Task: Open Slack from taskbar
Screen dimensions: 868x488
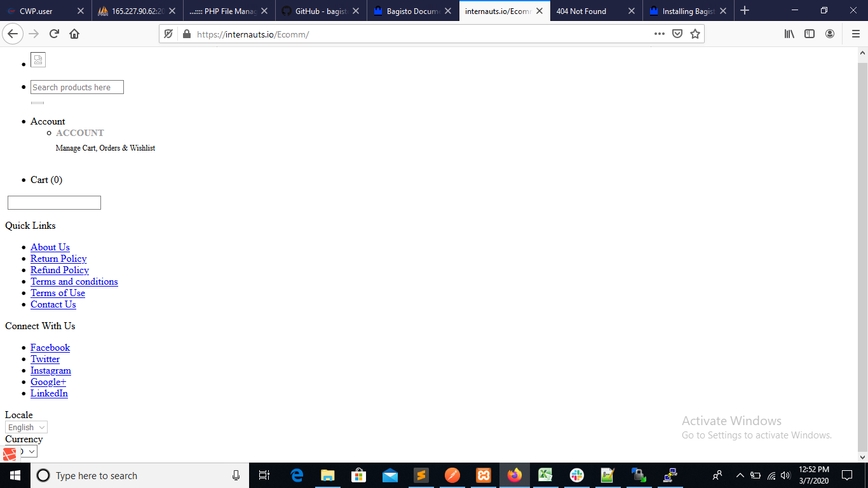Action: point(577,475)
